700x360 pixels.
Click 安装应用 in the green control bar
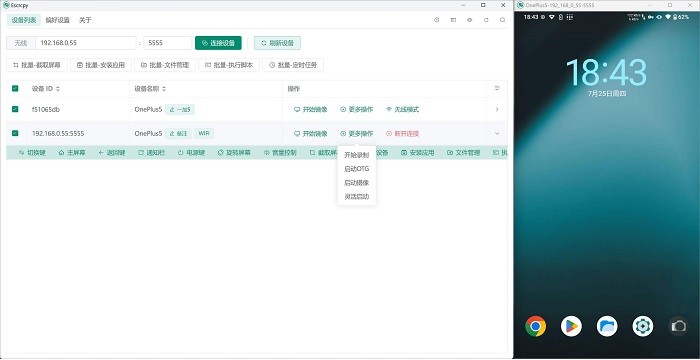click(x=417, y=153)
